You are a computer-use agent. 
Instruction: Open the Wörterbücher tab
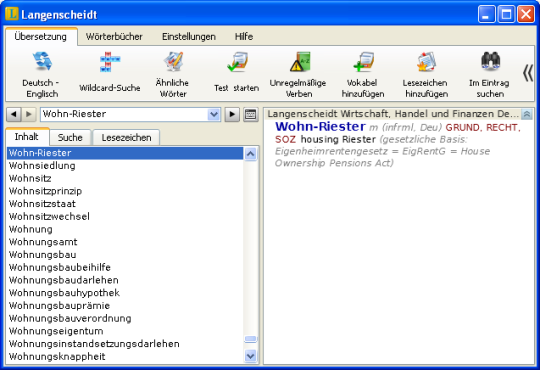[114, 37]
